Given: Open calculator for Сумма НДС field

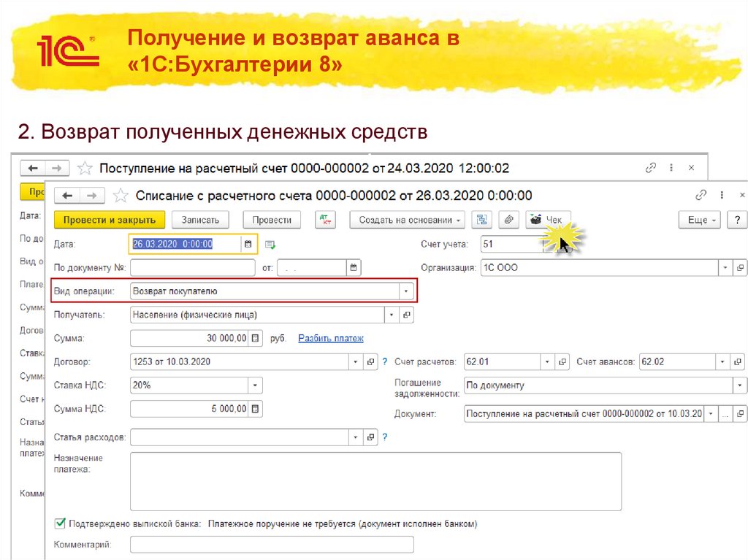Looking at the screenshot, I should [x=255, y=409].
